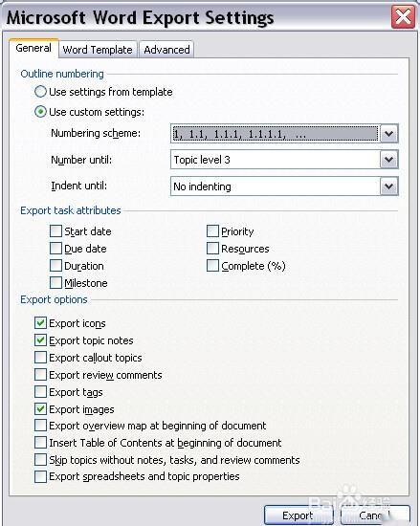The width and height of the screenshot is (420, 526).
Task: Switch to the Word Template tab
Action: click(98, 50)
